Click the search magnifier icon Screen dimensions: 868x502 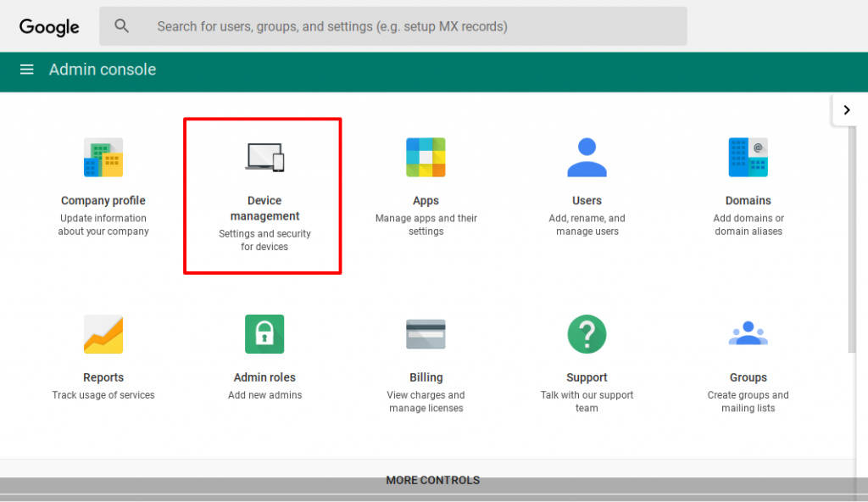click(x=122, y=26)
